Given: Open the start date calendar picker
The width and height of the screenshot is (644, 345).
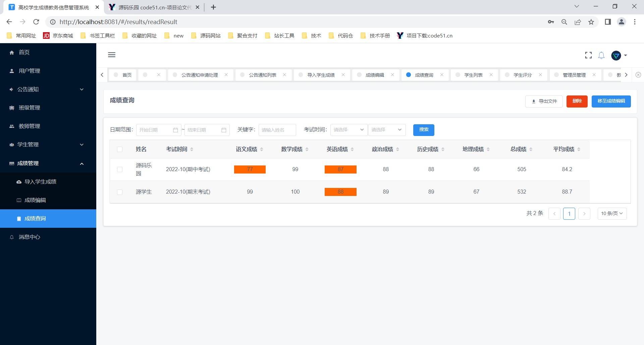Looking at the screenshot, I should click(175, 130).
